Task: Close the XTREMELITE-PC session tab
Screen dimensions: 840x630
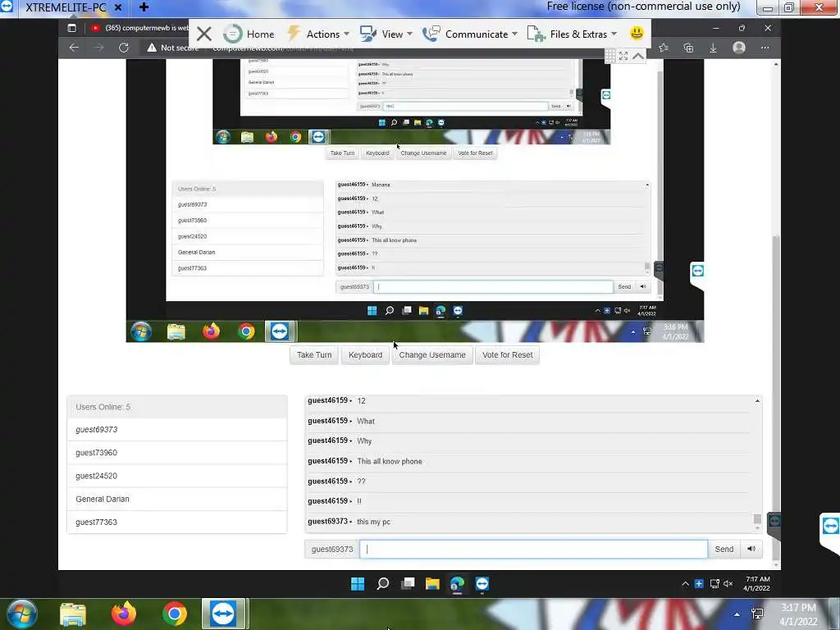Action: coord(118,7)
